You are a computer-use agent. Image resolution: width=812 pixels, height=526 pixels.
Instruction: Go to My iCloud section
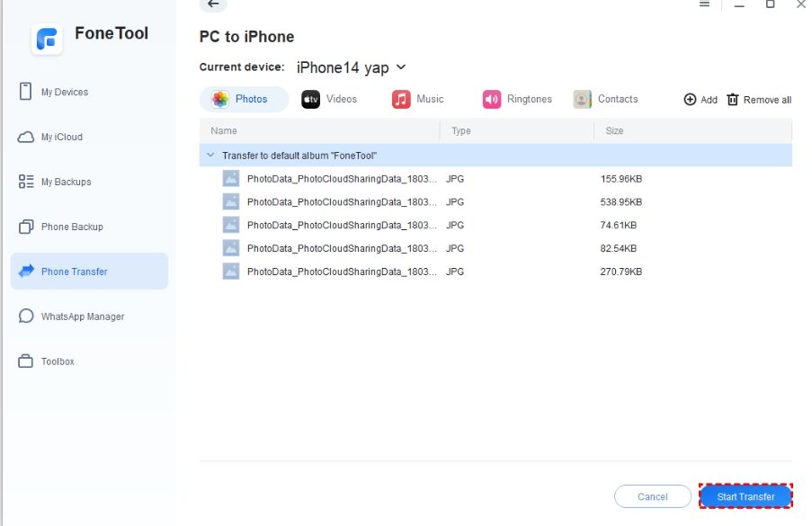(61, 137)
